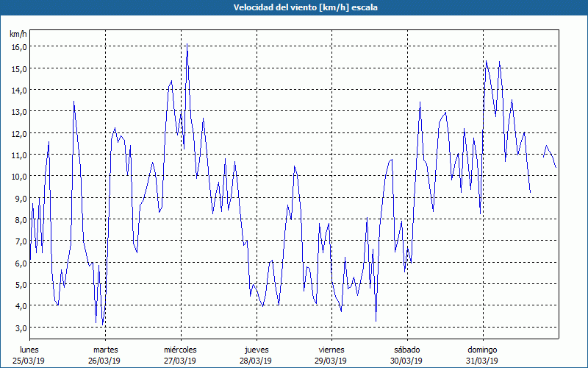Viewport: 588px width, 368px height.
Task: Click the viernes day label
Action: [331, 350]
